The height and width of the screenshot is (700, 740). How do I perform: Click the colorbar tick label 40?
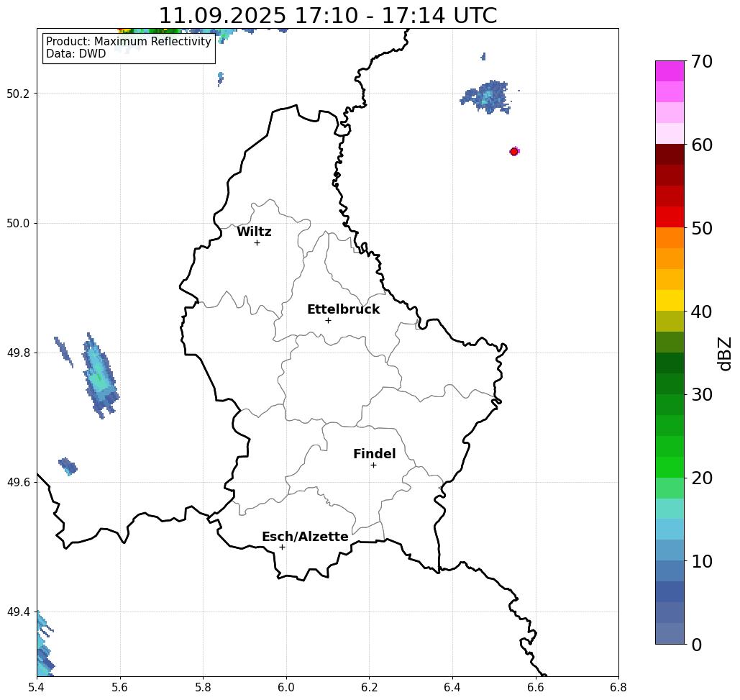pyautogui.click(x=702, y=312)
